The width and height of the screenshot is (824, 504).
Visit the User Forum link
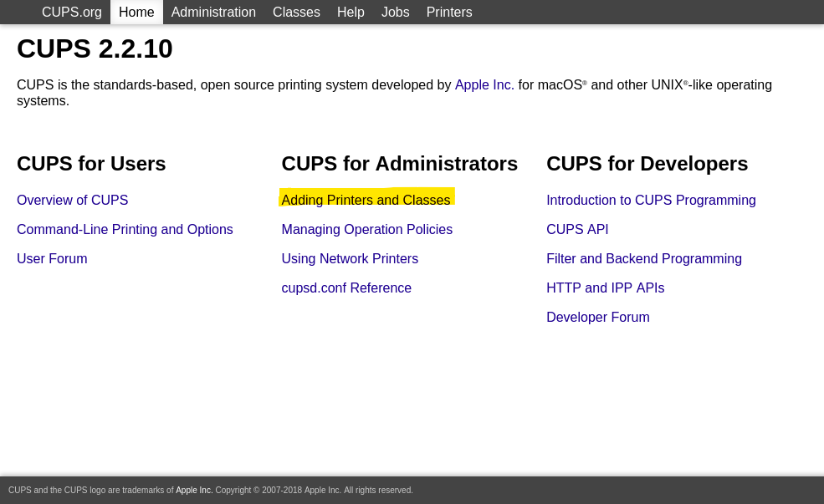click(52, 259)
